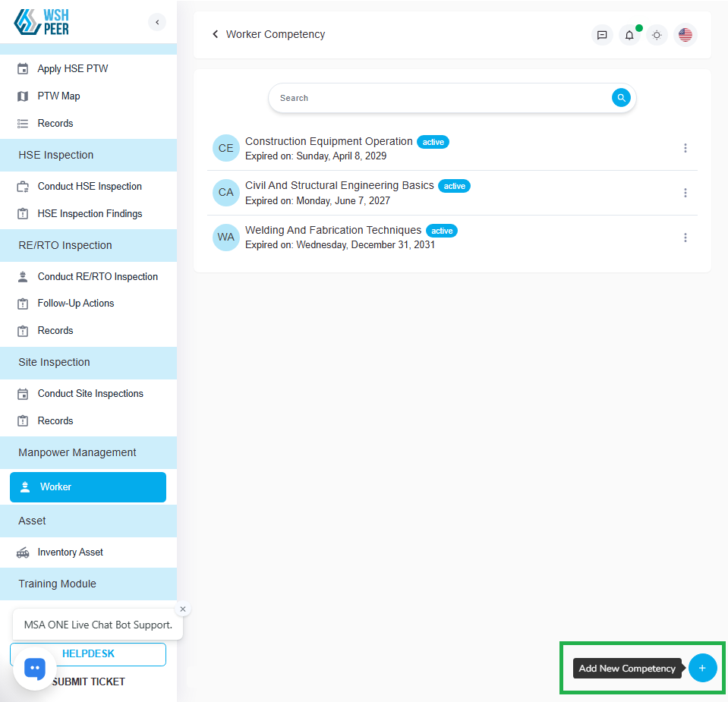Open the chat messages icon in header
This screenshot has height=702, width=728.
[x=602, y=35]
